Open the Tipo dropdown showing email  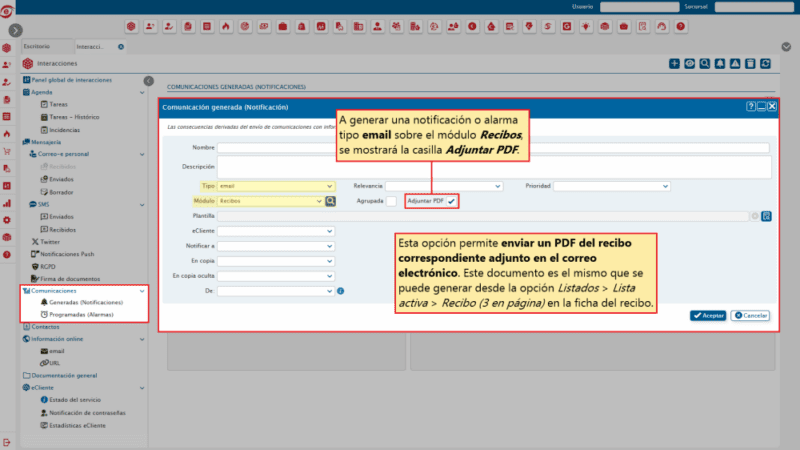pyautogui.click(x=276, y=186)
